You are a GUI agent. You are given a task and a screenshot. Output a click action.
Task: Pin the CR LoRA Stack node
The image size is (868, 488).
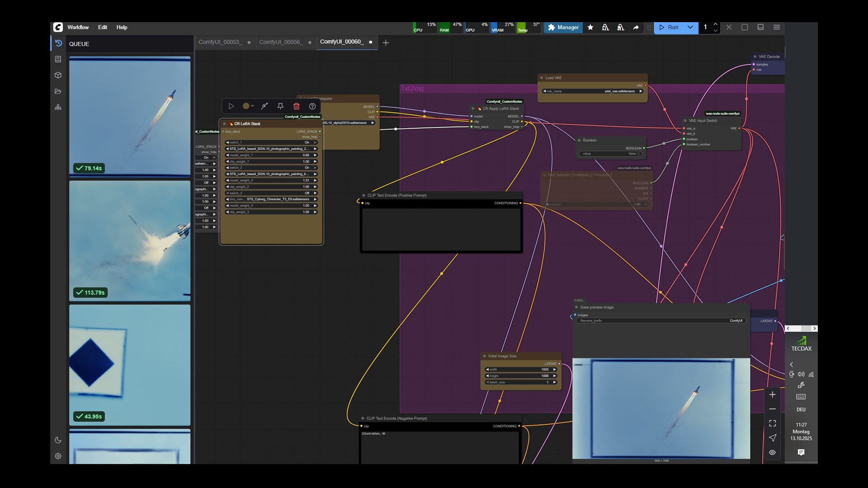tap(280, 106)
